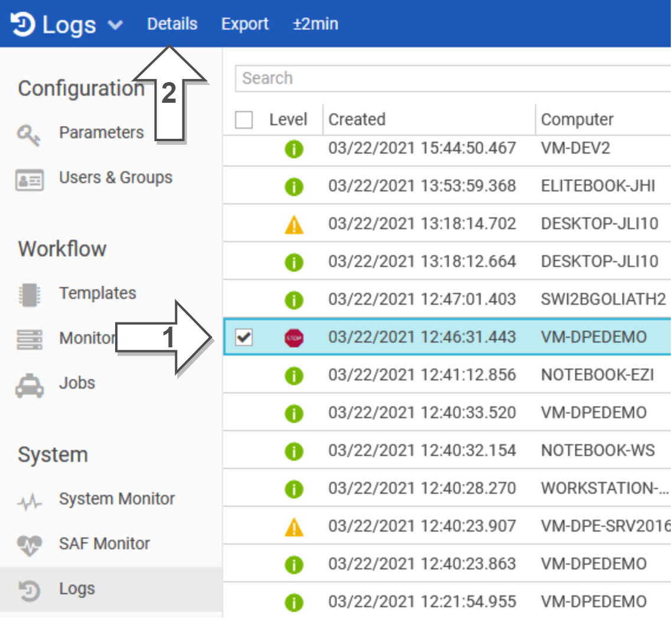Click the System Monitor pulse icon
This screenshot has width=672, height=619.
(29, 502)
